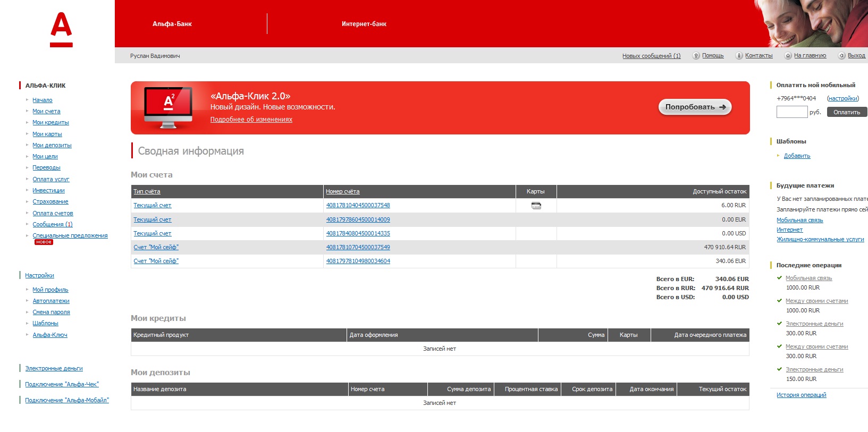Open Мобильная связь operation for 1000.00 RUR
The image size is (868, 432).
tap(809, 278)
